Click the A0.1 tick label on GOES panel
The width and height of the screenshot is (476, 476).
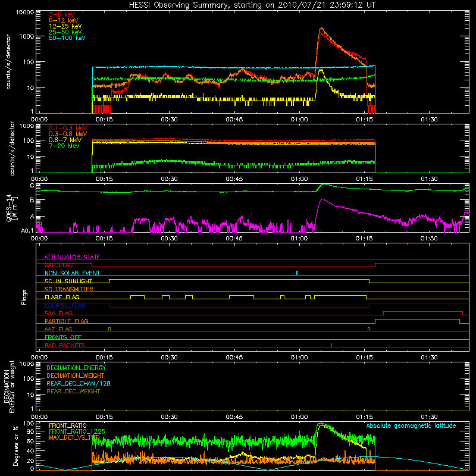tap(27, 230)
